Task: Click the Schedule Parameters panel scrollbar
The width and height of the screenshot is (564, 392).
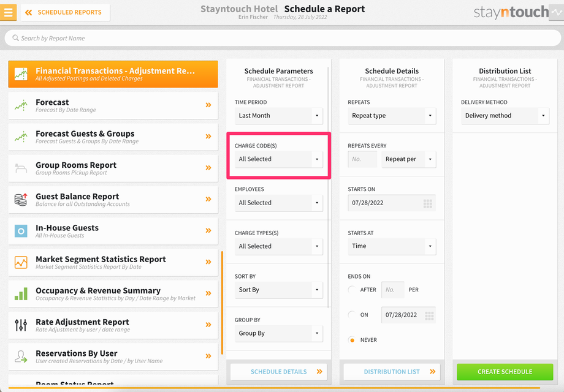Action: point(329,187)
